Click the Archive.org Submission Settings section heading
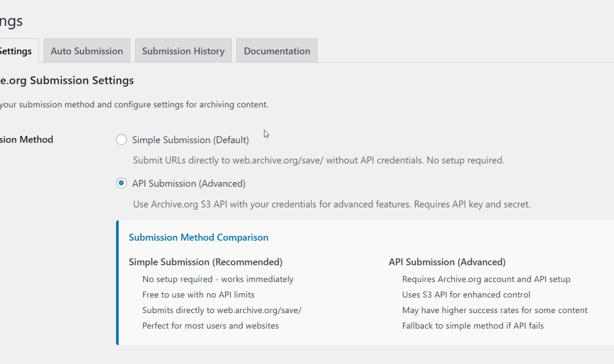The width and height of the screenshot is (614, 364). coord(66,80)
